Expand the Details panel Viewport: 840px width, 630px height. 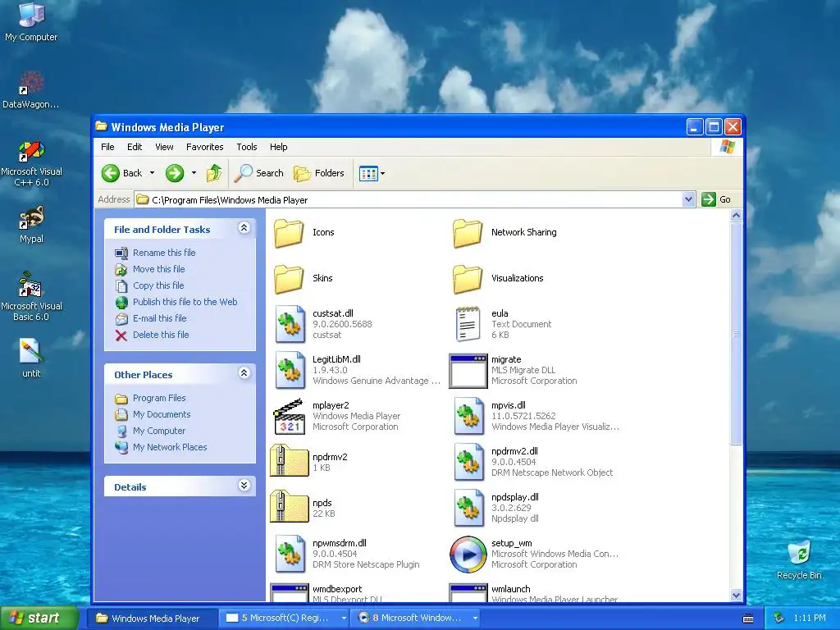tap(244, 486)
